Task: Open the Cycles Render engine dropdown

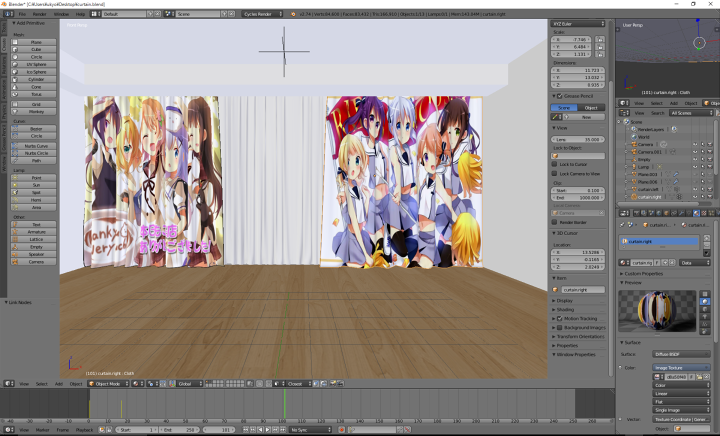Action: tap(262, 14)
